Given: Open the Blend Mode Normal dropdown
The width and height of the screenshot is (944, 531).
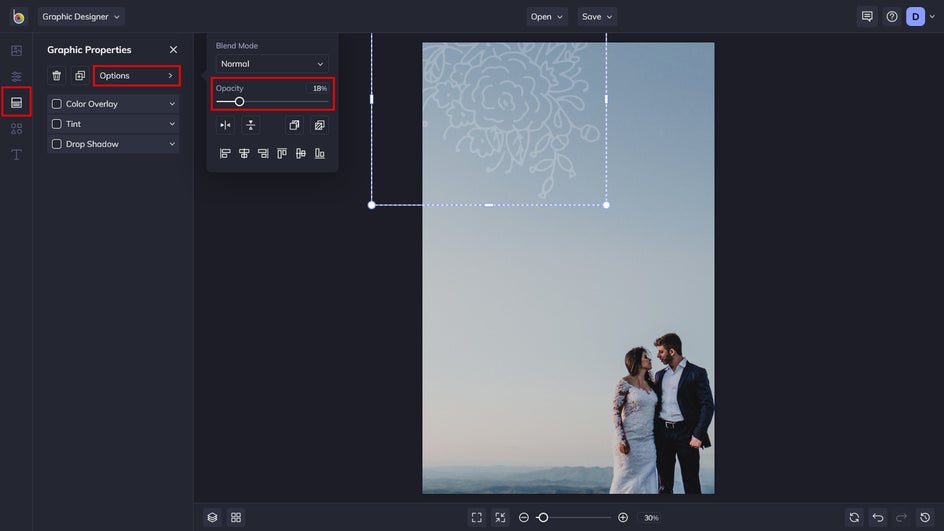Looking at the screenshot, I should (272, 64).
